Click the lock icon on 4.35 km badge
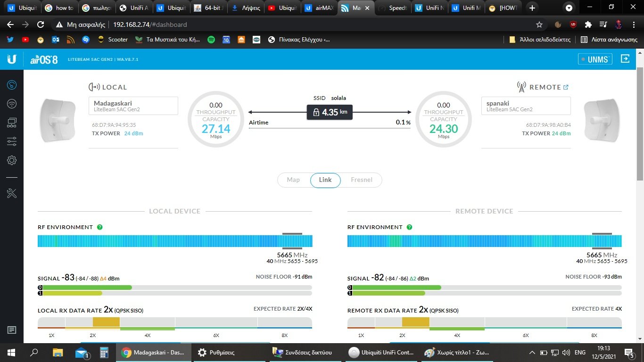This screenshot has height=362, width=644. (x=316, y=113)
